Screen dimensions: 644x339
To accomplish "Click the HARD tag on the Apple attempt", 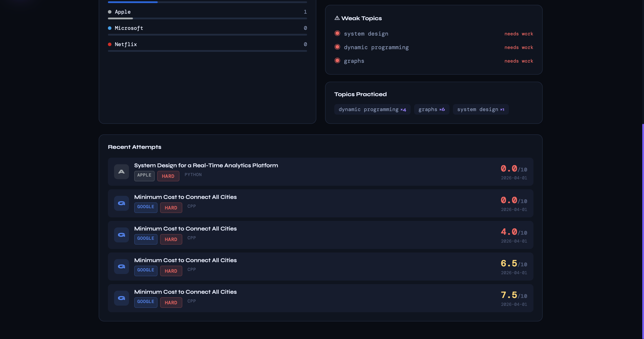I will pos(168,176).
